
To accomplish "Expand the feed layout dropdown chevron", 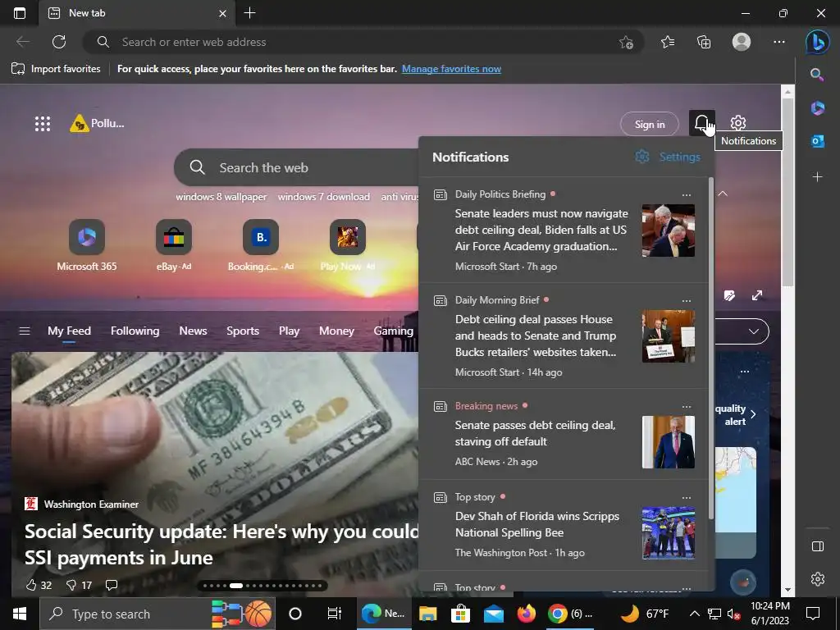I will [x=754, y=331].
